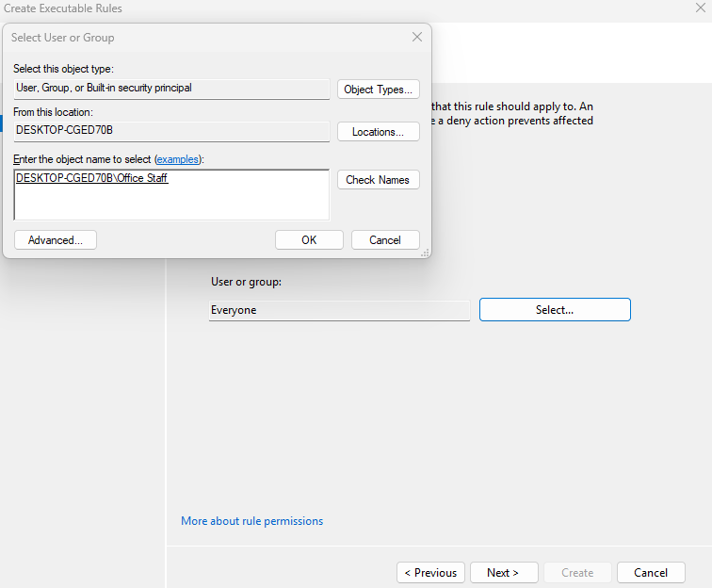Cancel the Create Executable Rules wizard
This screenshot has width=712, height=588.
650,573
